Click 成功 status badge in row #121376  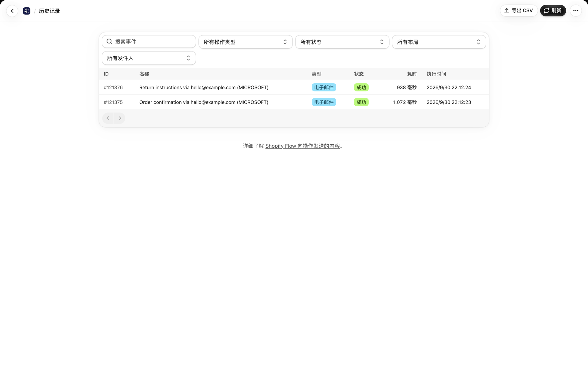click(x=361, y=88)
